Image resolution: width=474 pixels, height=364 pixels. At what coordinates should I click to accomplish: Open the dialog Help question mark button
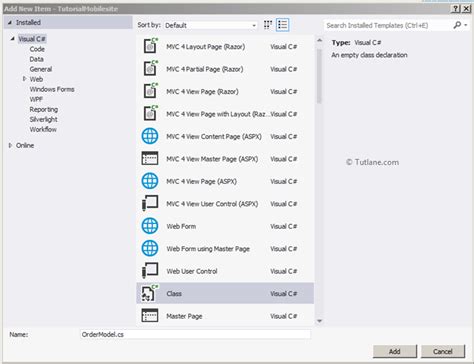(x=455, y=9)
